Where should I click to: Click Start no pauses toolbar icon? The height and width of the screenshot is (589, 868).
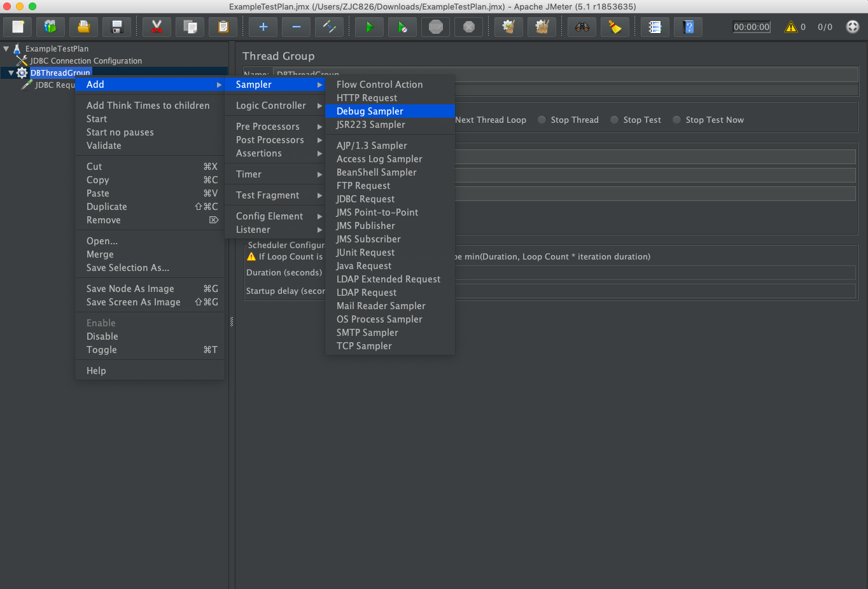(402, 27)
